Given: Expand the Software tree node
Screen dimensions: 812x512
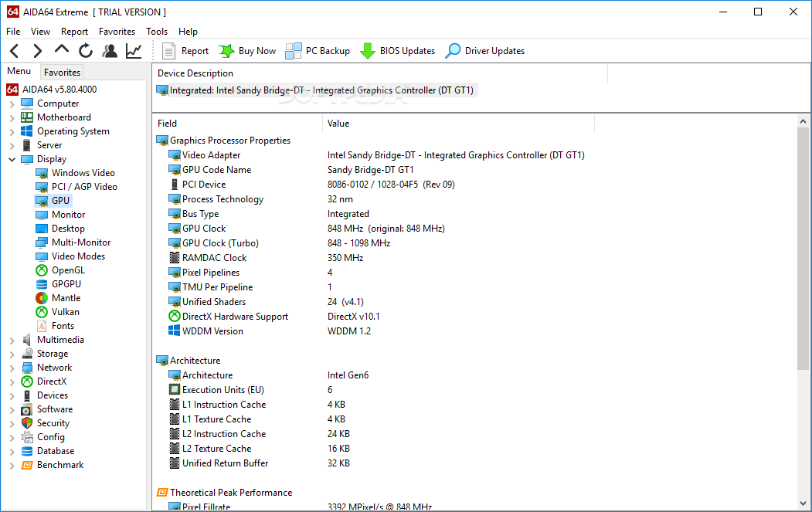Looking at the screenshot, I should click(12, 410).
